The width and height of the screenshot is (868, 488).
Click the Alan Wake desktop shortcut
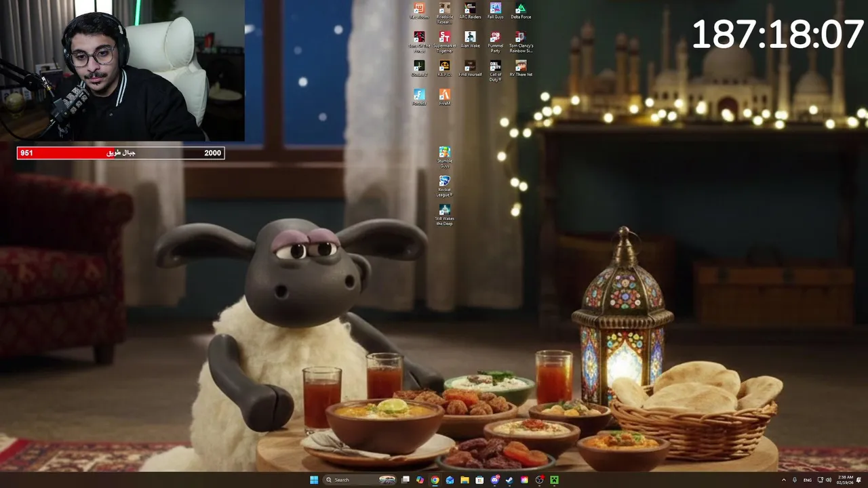pyautogui.click(x=470, y=40)
